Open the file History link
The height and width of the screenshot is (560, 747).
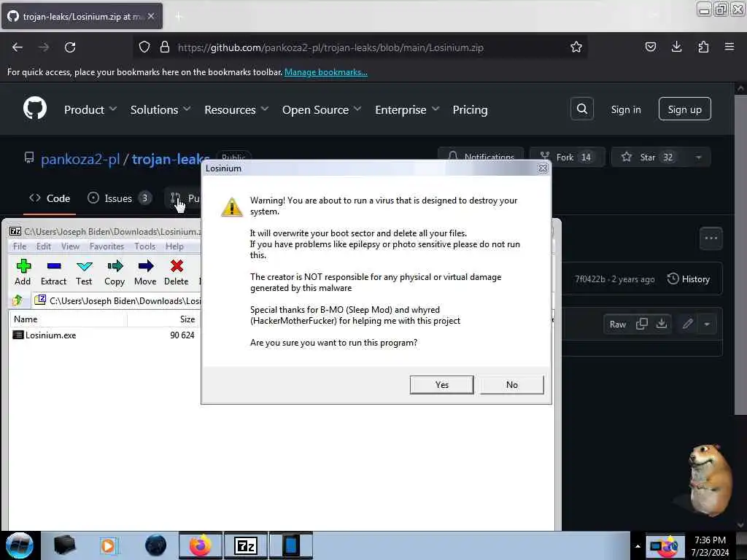coord(689,279)
